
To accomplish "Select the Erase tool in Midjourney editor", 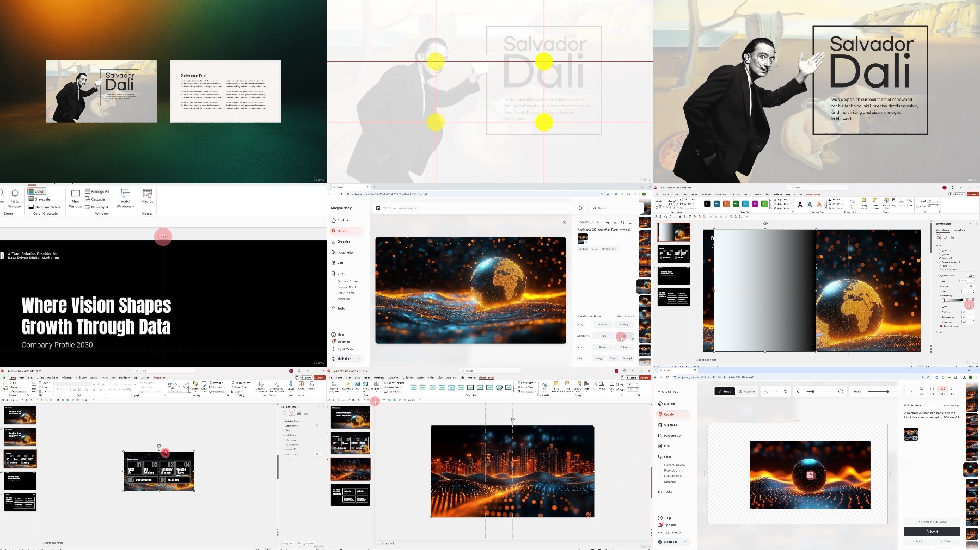I will [x=725, y=391].
